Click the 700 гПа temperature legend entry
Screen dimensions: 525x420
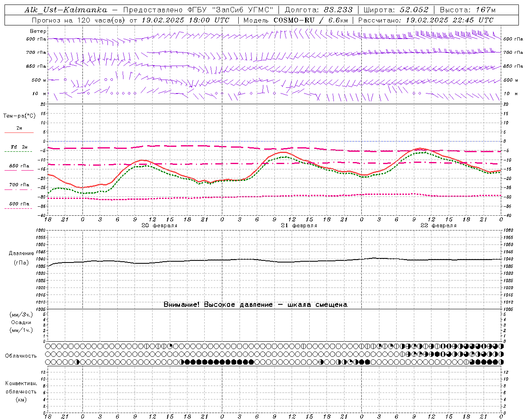pyautogui.click(x=19, y=185)
